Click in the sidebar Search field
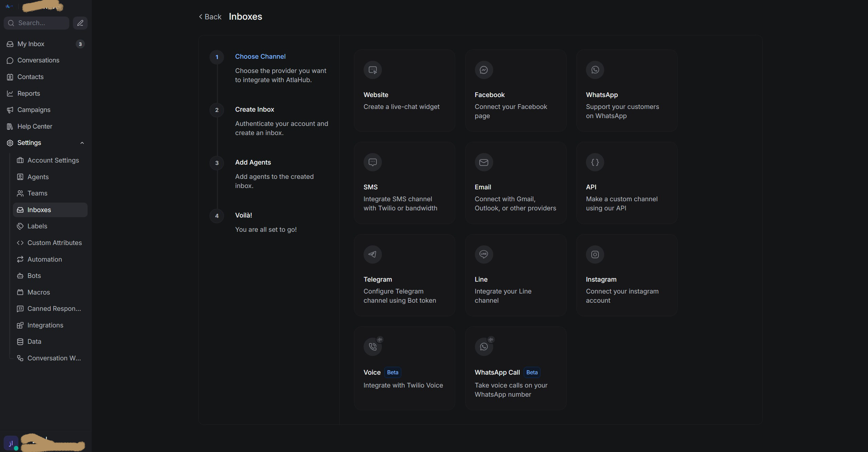Image resolution: width=868 pixels, height=452 pixels. (x=36, y=23)
